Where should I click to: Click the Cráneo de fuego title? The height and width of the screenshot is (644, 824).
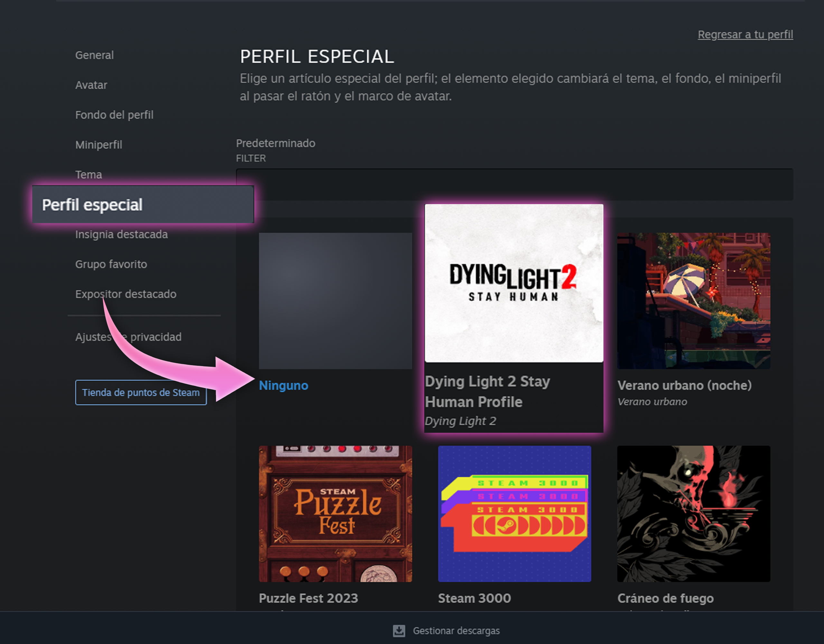[666, 598]
